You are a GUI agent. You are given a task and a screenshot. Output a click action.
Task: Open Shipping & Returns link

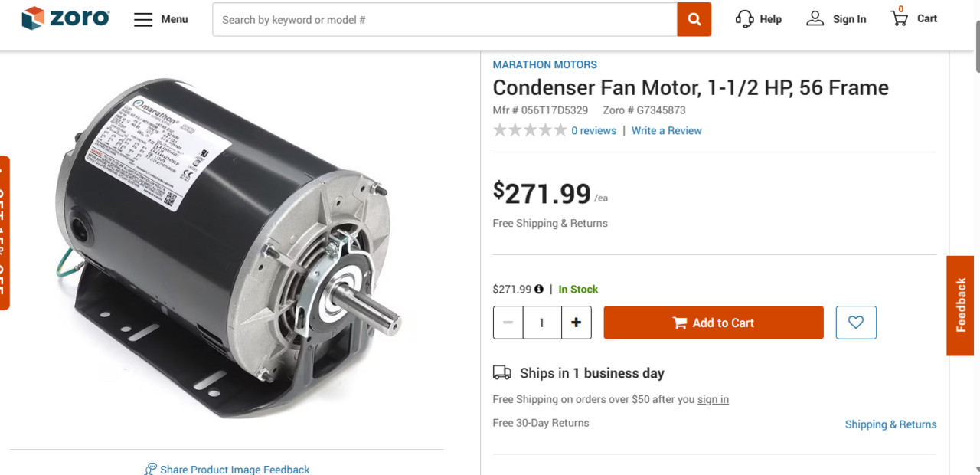[890, 424]
